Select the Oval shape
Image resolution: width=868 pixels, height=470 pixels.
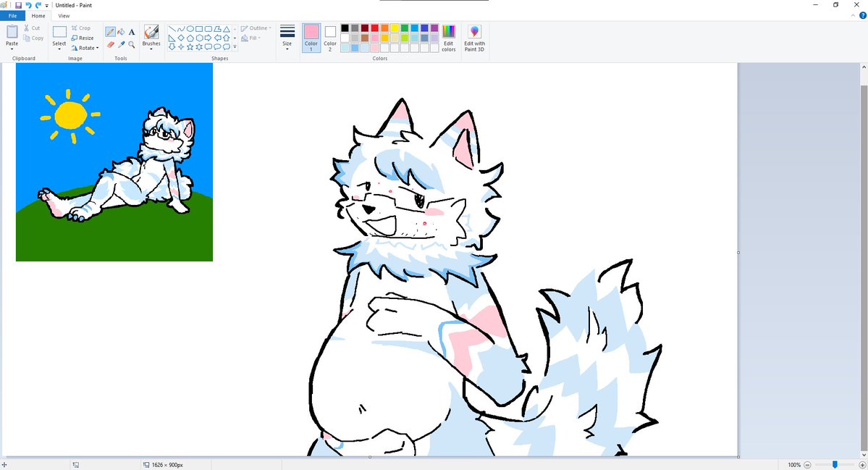(x=190, y=29)
